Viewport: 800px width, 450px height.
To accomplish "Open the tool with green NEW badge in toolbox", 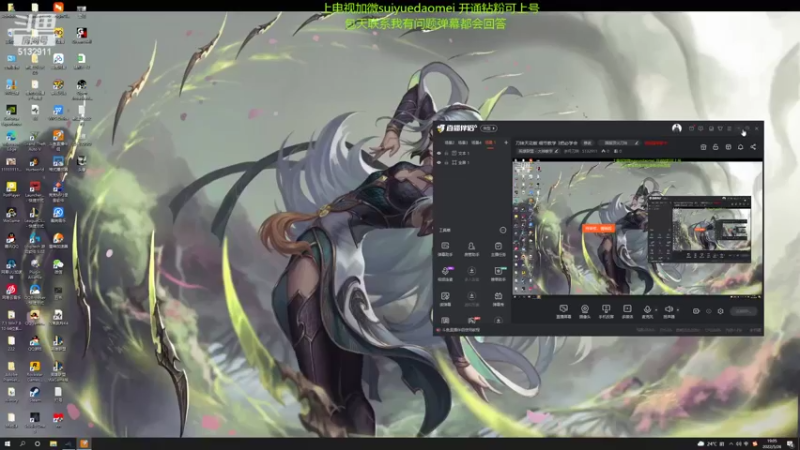I will pyautogui.click(x=498, y=273).
